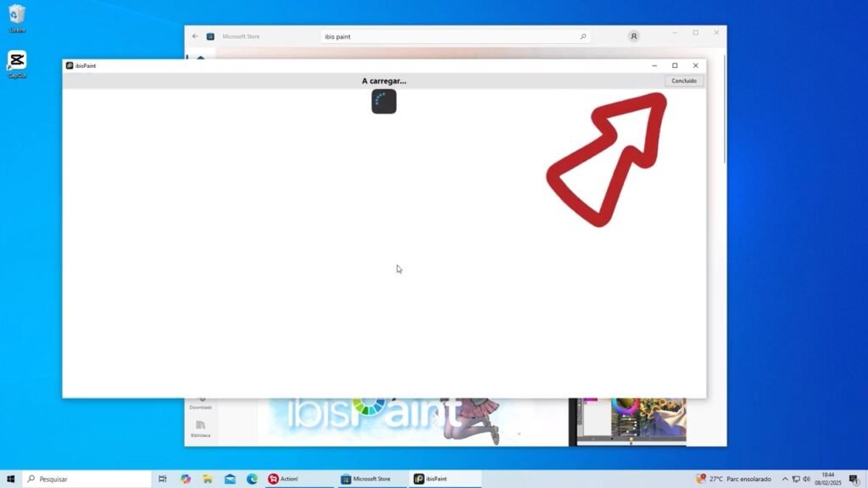
Task: Open the app screenshot thumbnail in the Store
Action: click(628, 422)
